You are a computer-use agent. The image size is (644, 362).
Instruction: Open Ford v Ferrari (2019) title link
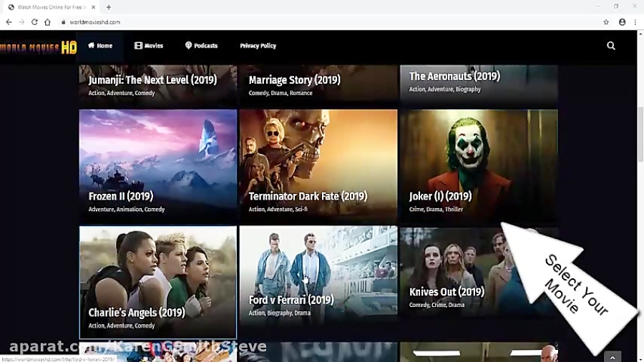tap(291, 300)
